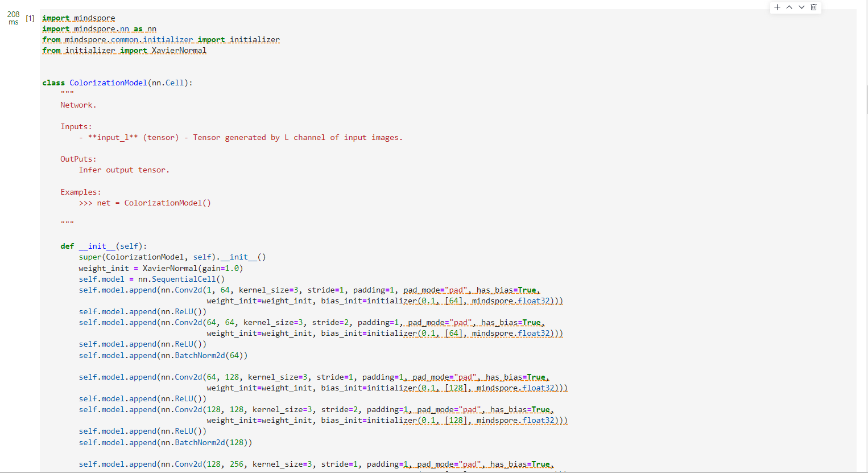Click the "nn.Conv2d(128, 128" append line
The height and width of the screenshot is (473, 868).
pos(316,410)
